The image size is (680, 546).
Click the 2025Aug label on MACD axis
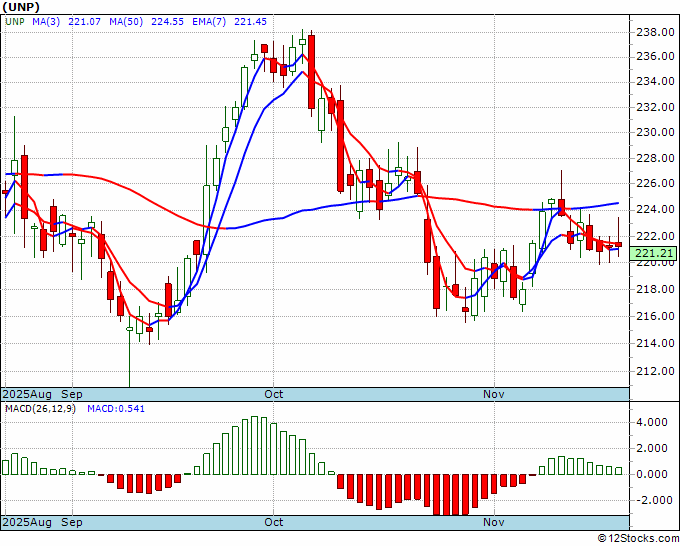coord(27,522)
